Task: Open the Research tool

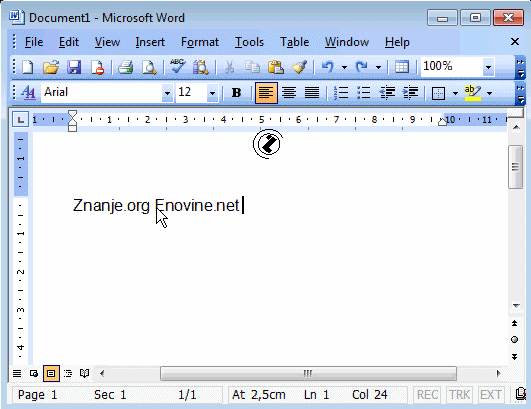Action: pos(201,67)
